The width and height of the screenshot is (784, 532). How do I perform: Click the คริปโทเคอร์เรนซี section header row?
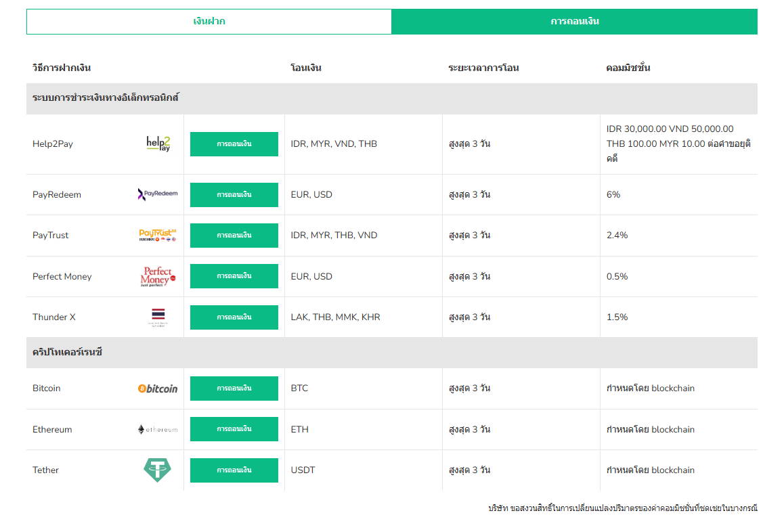(391, 353)
